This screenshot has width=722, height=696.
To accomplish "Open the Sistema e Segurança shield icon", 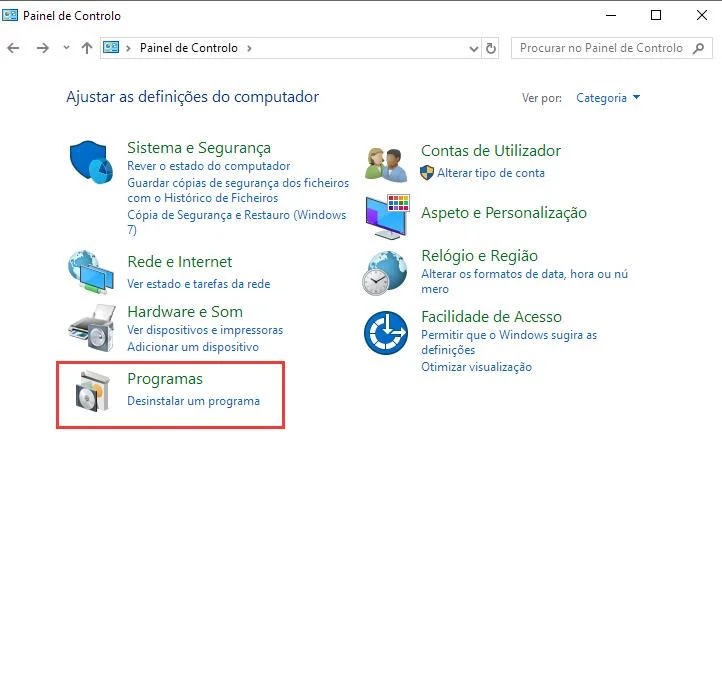I will point(91,162).
